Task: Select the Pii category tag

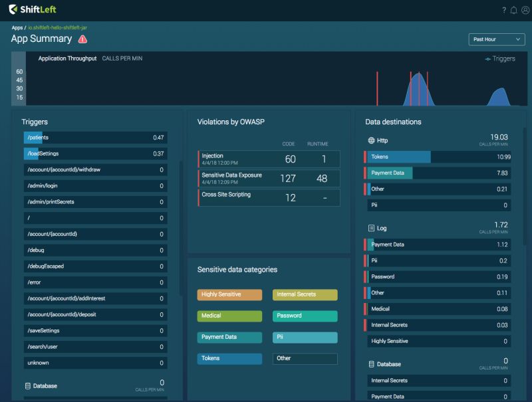Action: (x=305, y=338)
